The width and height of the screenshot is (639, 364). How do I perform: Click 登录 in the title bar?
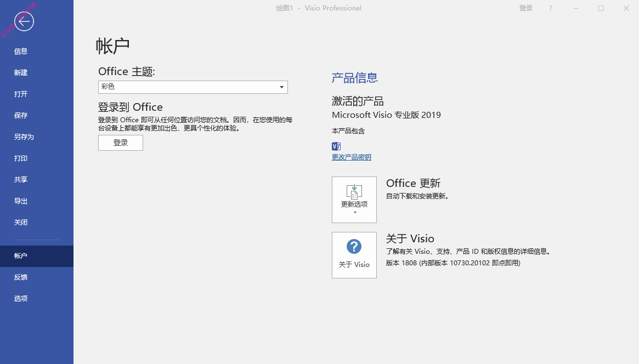525,8
